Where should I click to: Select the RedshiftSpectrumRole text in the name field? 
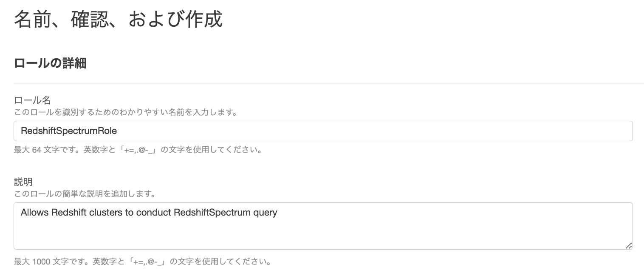(x=69, y=131)
